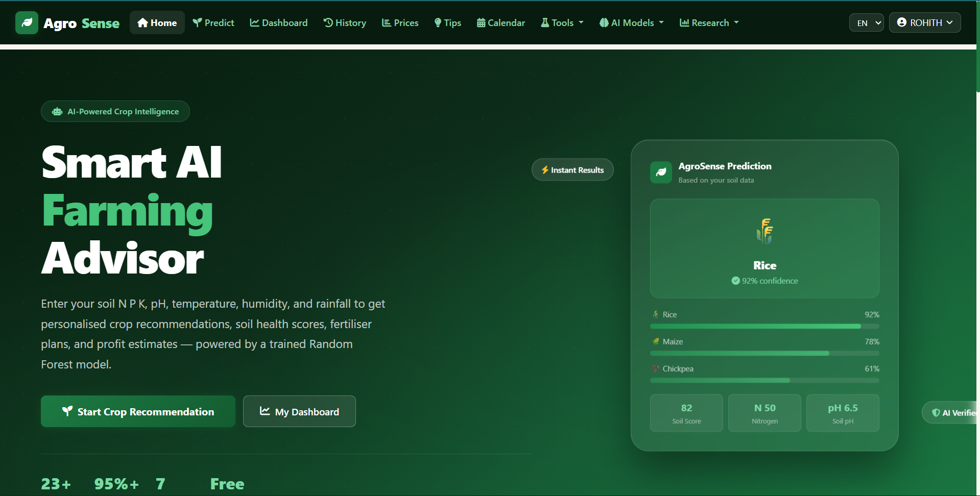Select the Predict seedling icon
The height and width of the screenshot is (496, 980).
(x=197, y=22)
